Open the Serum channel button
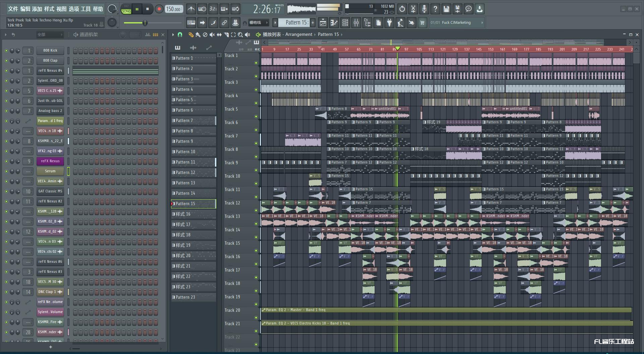Screen dimensions: 644x354 click(50, 171)
